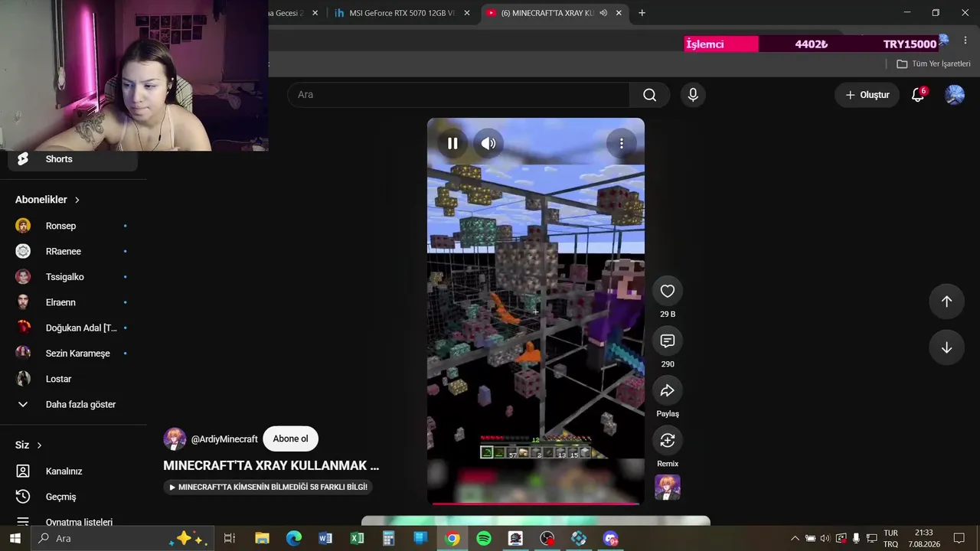The height and width of the screenshot is (551, 980).
Task: Mute the YouTube tab audio
Action: [603, 13]
